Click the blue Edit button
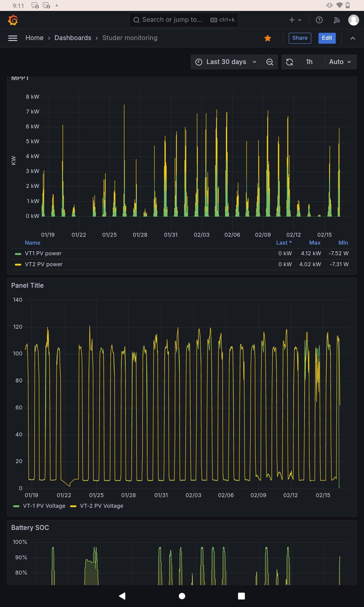This screenshot has height=607, width=364. [x=327, y=38]
